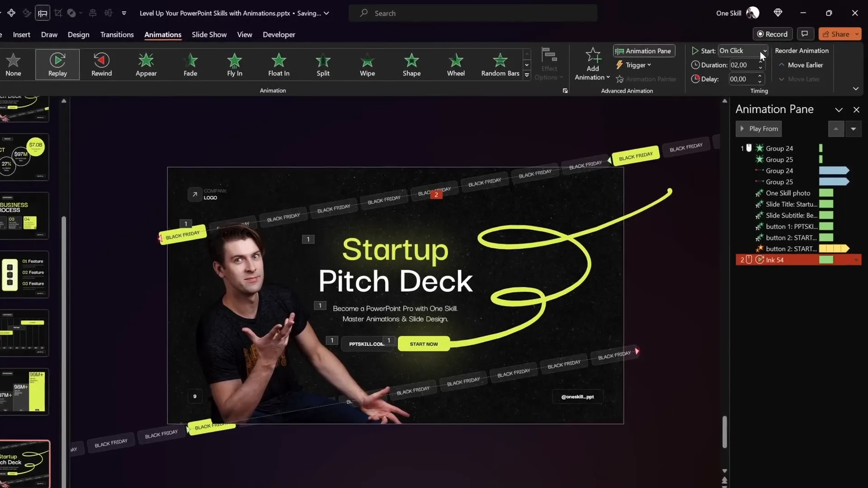Toggle the Animation Pane button
Image resolution: width=868 pixels, height=488 pixels.
coord(644,51)
